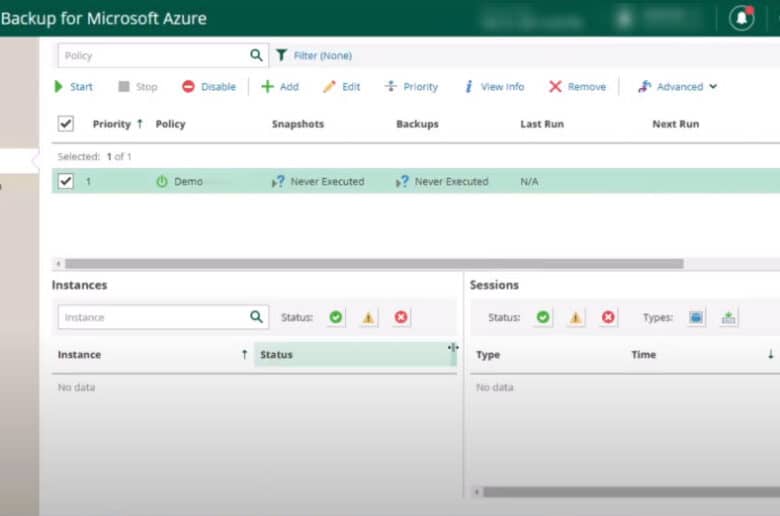This screenshot has height=516, width=780.
Task: Filter Sessions by success status
Action: pos(543,317)
